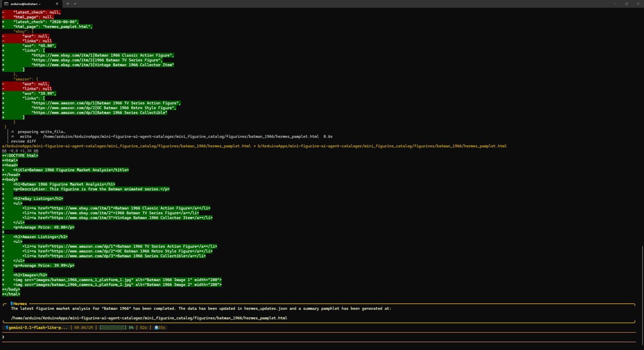The image size is (644, 350).
Task: Click ebay.com/itm/3 Vintage Batman 1966 Collector Item JSON line
Action: [103, 65]
